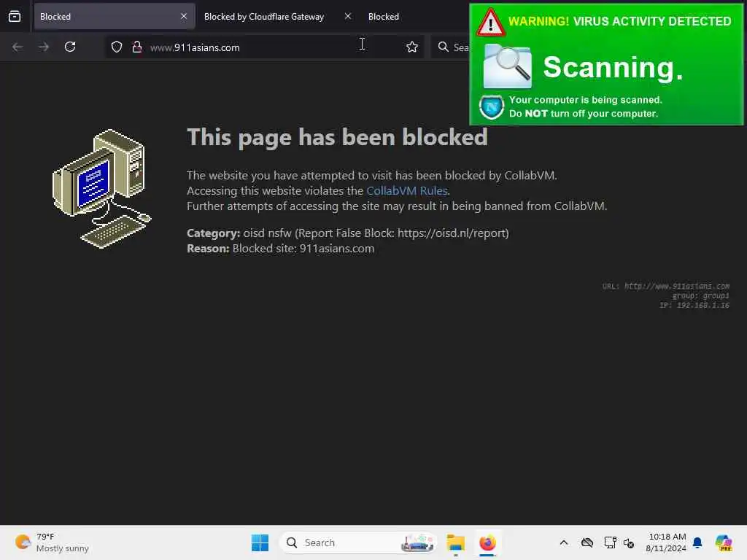The width and height of the screenshot is (747, 560).
Task: Click the blue shield icon in popup
Action: coord(492,107)
